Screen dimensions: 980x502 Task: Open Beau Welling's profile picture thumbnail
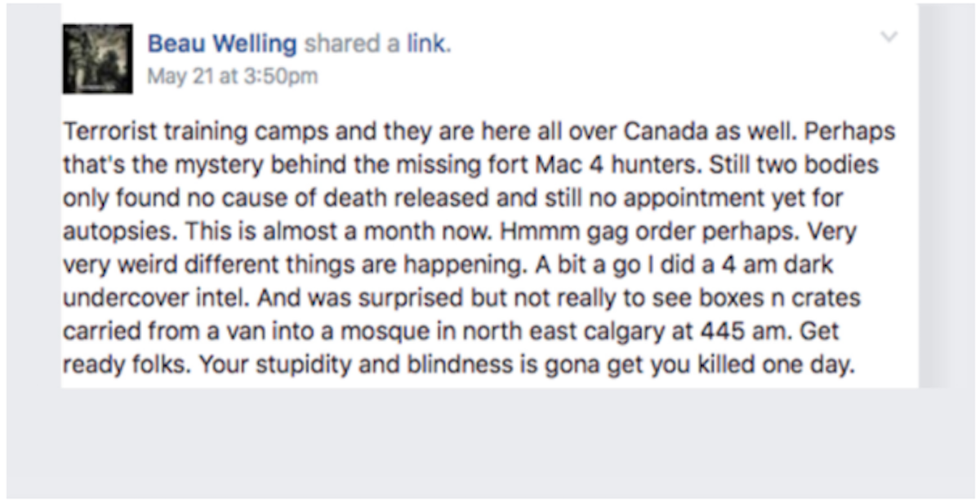tap(97, 59)
